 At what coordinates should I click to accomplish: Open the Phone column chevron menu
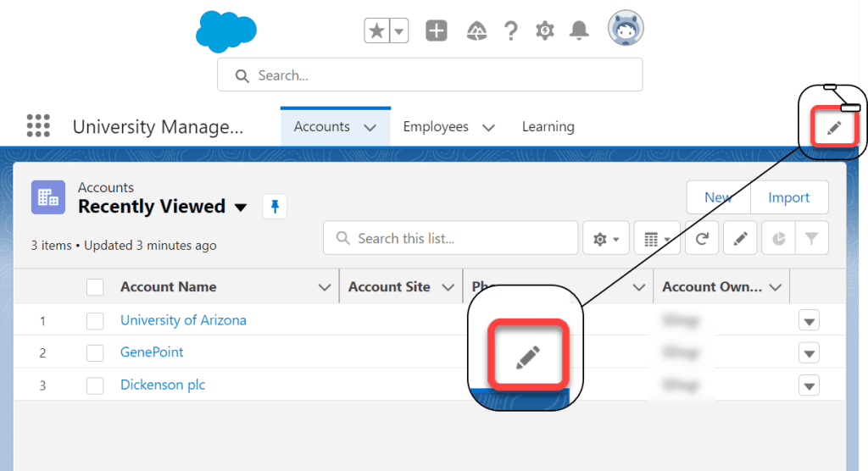click(x=639, y=287)
